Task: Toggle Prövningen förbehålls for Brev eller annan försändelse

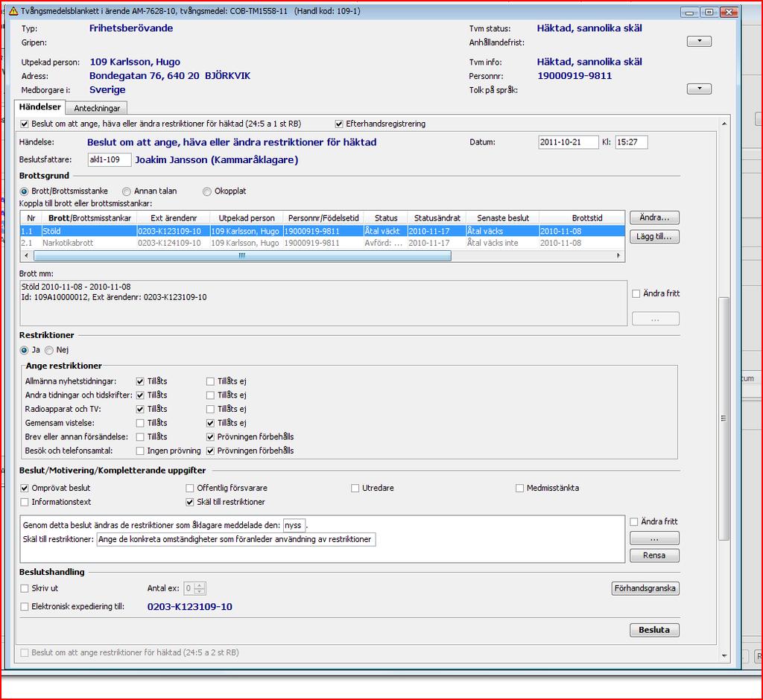Action: [x=210, y=437]
